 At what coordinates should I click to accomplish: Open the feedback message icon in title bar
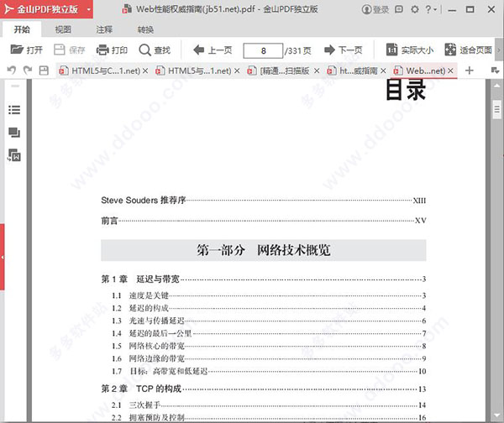[399, 9]
